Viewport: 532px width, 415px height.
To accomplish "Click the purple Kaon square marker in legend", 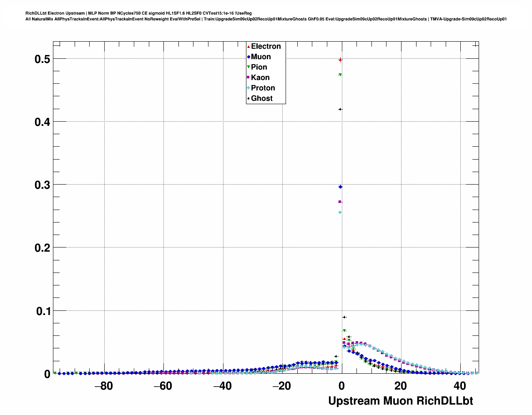I will [x=248, y=77].
